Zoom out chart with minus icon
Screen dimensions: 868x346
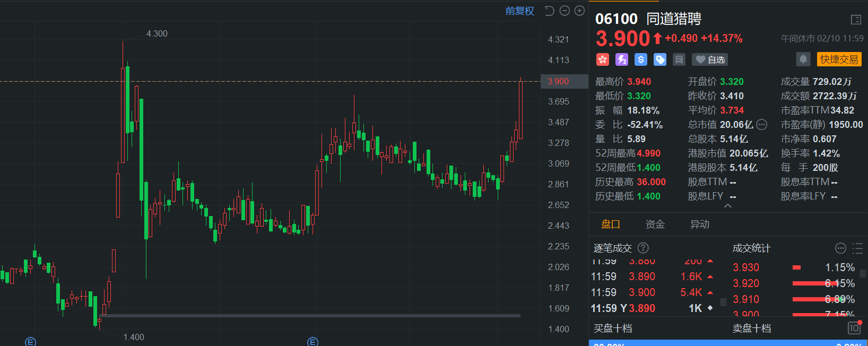click(x=565, y=11)
